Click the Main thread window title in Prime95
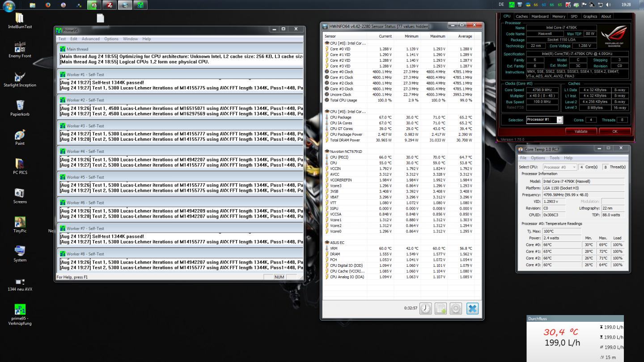 click(x=180, y=49)
